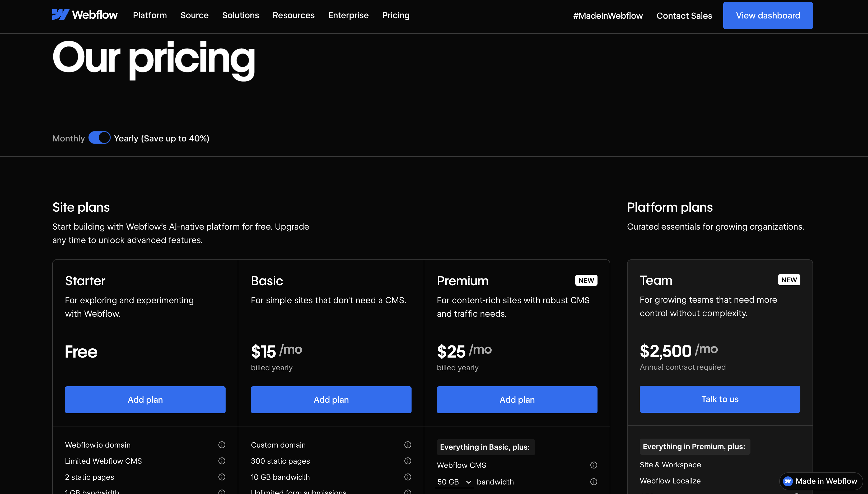This screenshot has width=868, height=494.
Task: Add the Starter plan
Action: coord(145,400)
